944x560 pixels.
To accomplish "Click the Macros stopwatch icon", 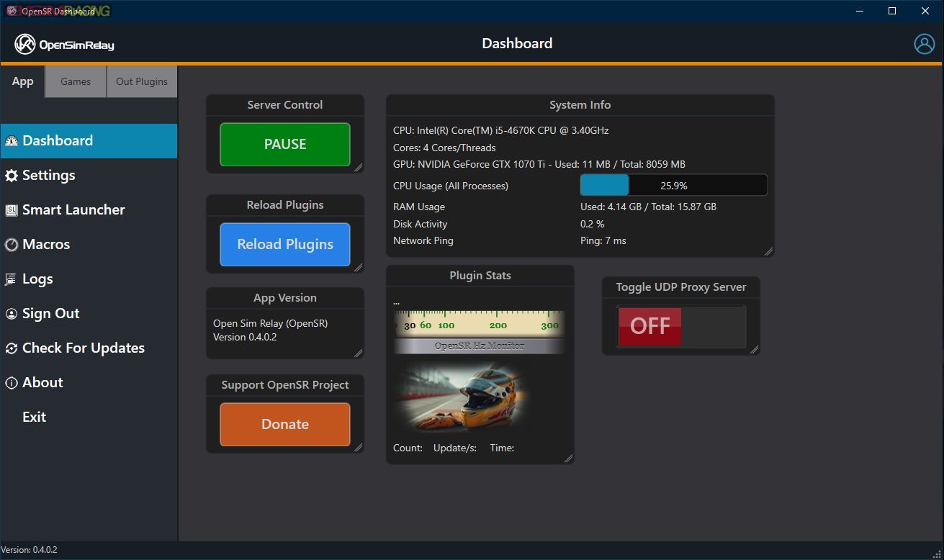I will click(x=12, y=245).
